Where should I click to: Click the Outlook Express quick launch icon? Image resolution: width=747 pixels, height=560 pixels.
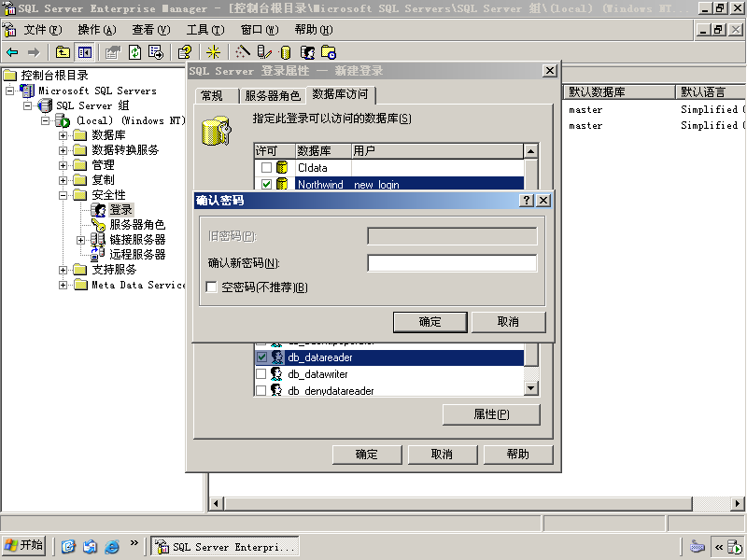point(90,546)
